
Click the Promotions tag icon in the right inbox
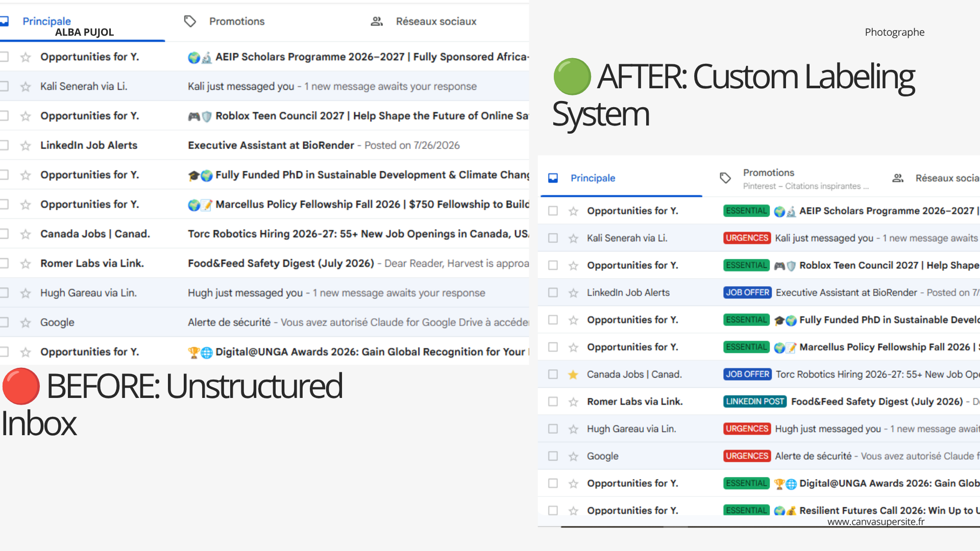click(x=725, y=178)
